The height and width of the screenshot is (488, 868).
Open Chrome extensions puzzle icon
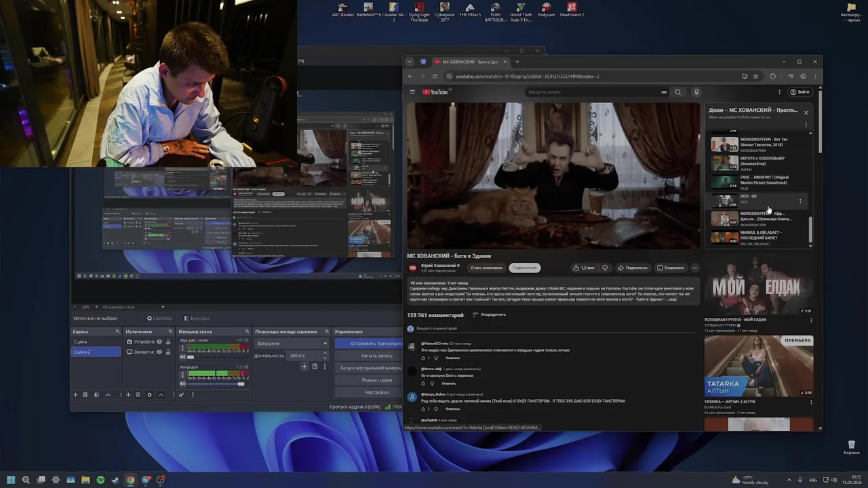(772, 76)
